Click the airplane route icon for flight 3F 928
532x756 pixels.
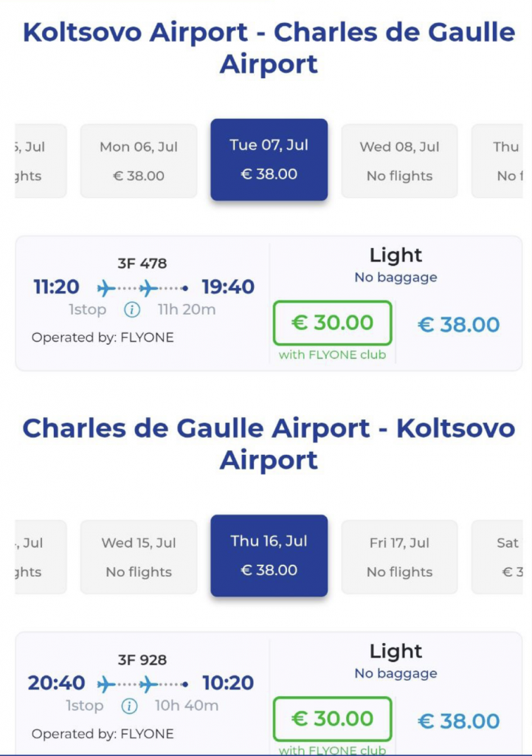(x=143, y=684)
